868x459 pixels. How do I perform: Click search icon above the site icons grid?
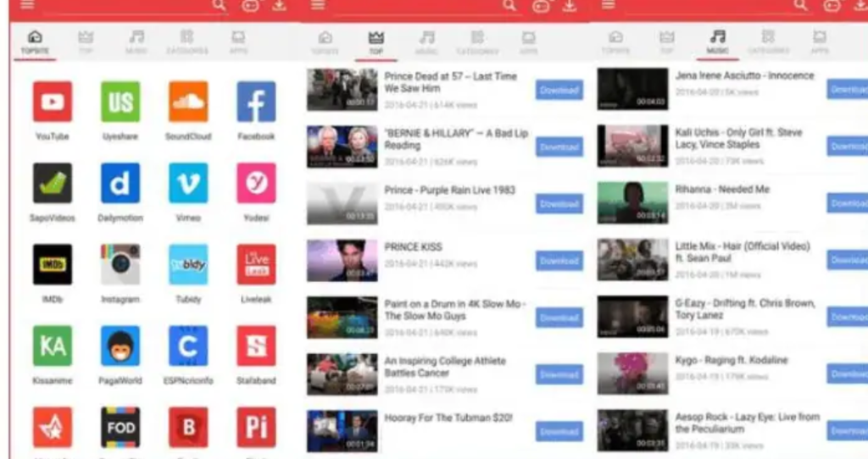[x=220, y=5]
